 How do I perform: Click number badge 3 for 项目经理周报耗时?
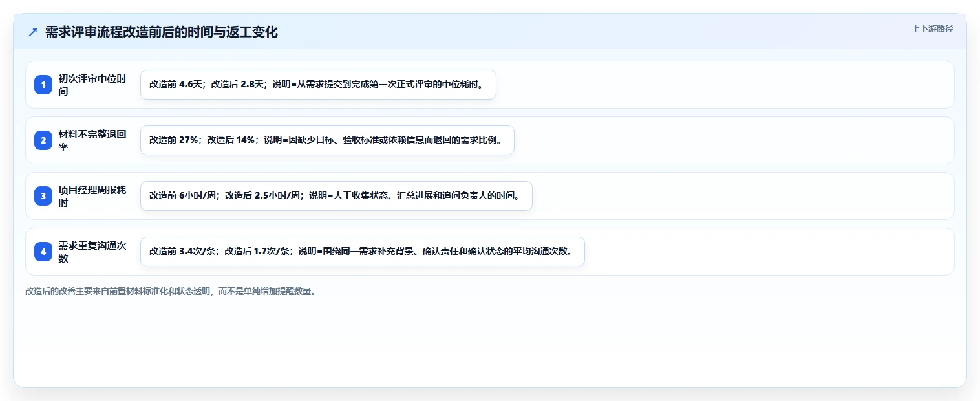tap(43, 196)
